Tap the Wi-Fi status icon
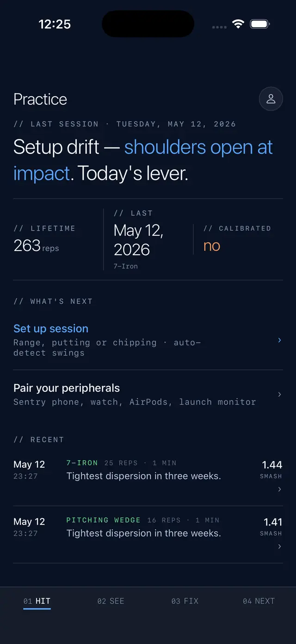Image resolution: width=296 pixels, height=644 pixels. [238, 24]
